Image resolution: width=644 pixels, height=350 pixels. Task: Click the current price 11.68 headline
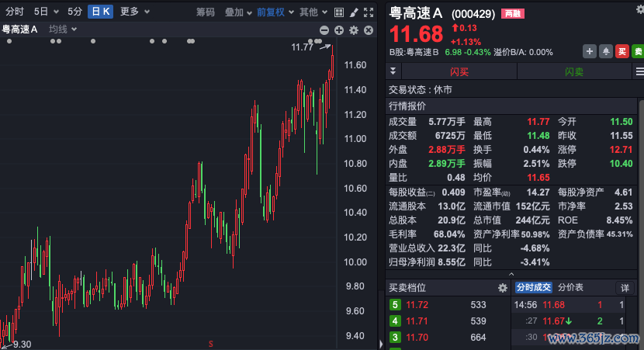[416, 34]
